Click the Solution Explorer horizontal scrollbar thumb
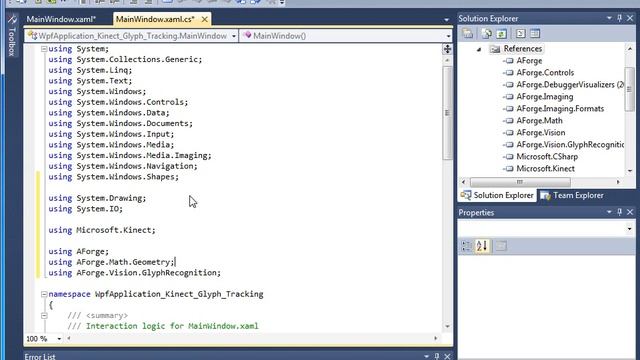Image resolution: width=640 pixels, height=360 pixels. coord(520,182)
